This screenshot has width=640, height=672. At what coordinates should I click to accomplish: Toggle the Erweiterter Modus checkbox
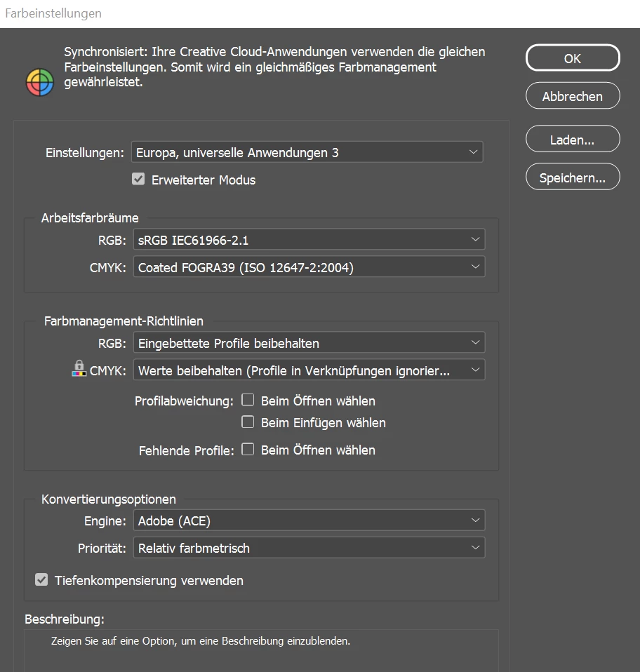(x=138, y=179)
